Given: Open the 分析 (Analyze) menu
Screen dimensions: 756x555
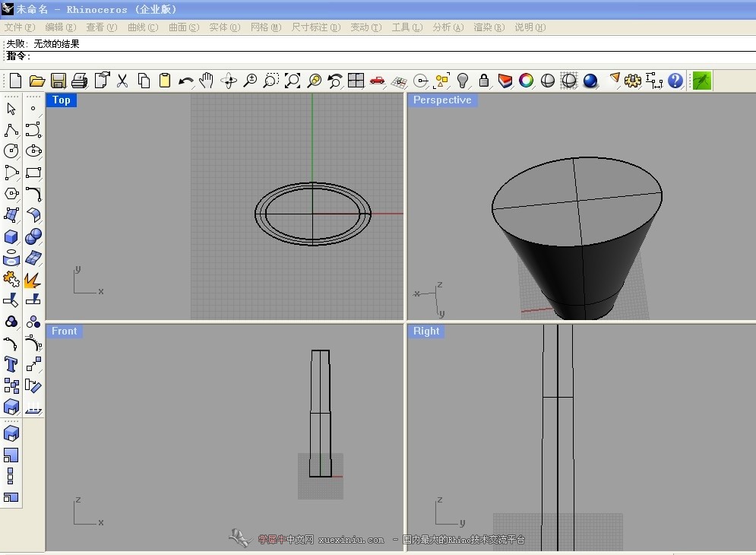Looking at the screenshot, I should coord(448,27).
